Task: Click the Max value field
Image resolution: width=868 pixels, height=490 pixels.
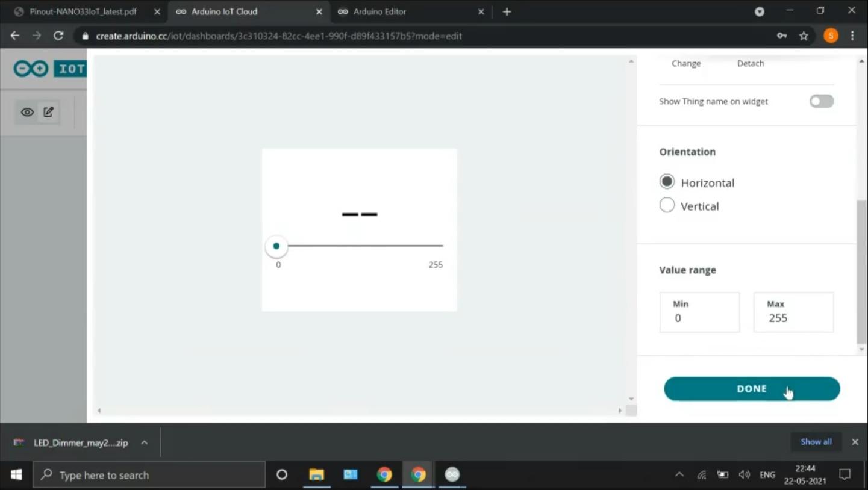Action: pos(793,312)
